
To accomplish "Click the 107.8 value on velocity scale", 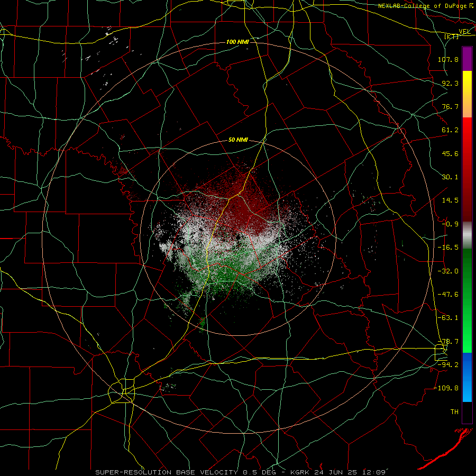I will pyautogui.click(x=448, y=59).
